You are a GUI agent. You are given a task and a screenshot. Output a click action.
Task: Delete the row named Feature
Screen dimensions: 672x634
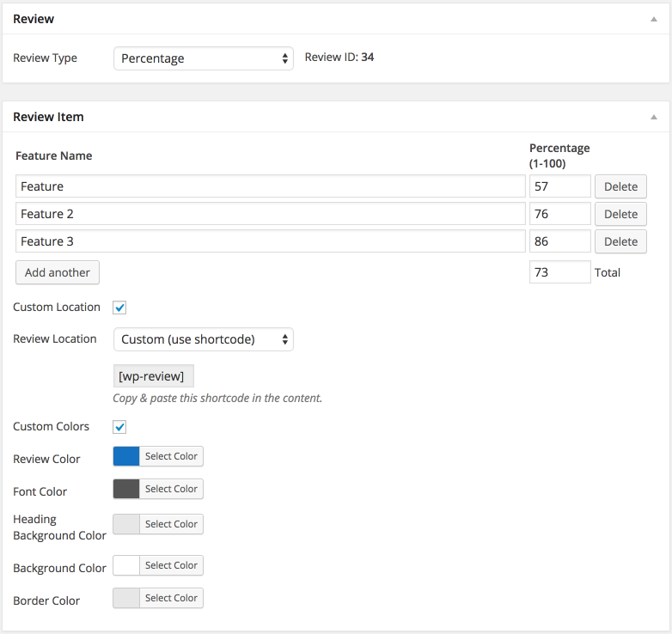(x=620, y=186)
